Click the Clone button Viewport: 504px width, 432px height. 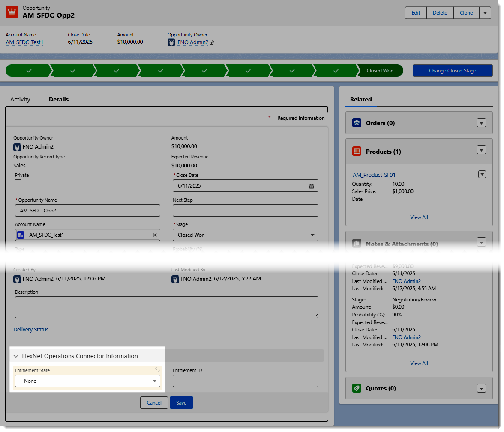pyautogui.click(x=466, y=13)
